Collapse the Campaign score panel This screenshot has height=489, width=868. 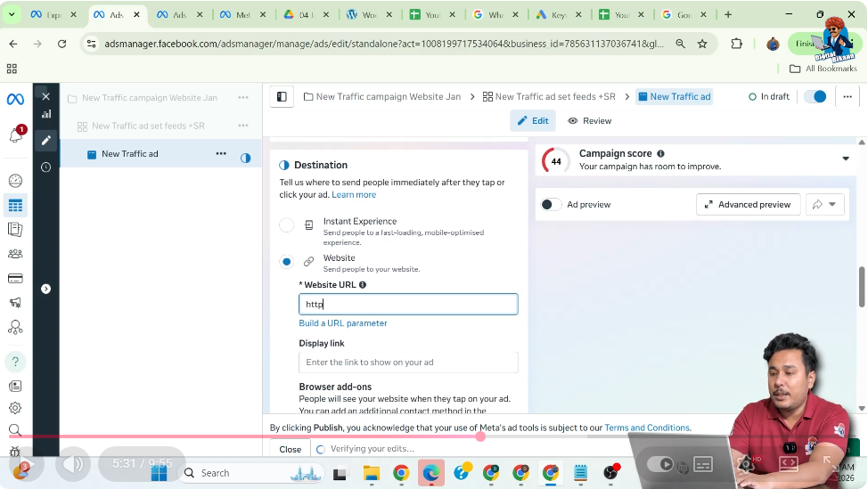point(845,159)
